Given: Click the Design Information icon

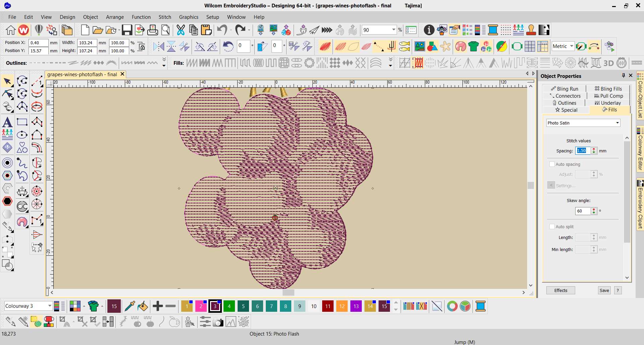Looking at the screenshot, I should click(x=429, y=30).
